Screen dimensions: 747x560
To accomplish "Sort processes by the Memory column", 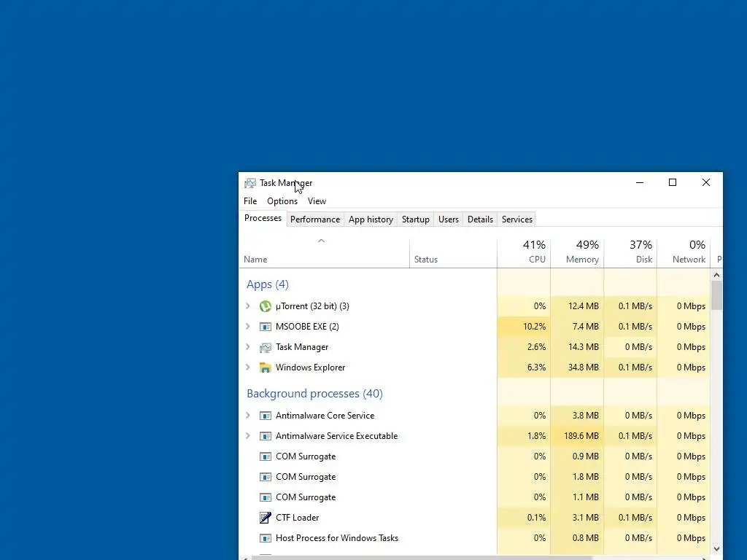I will click(x=577, y=252).
